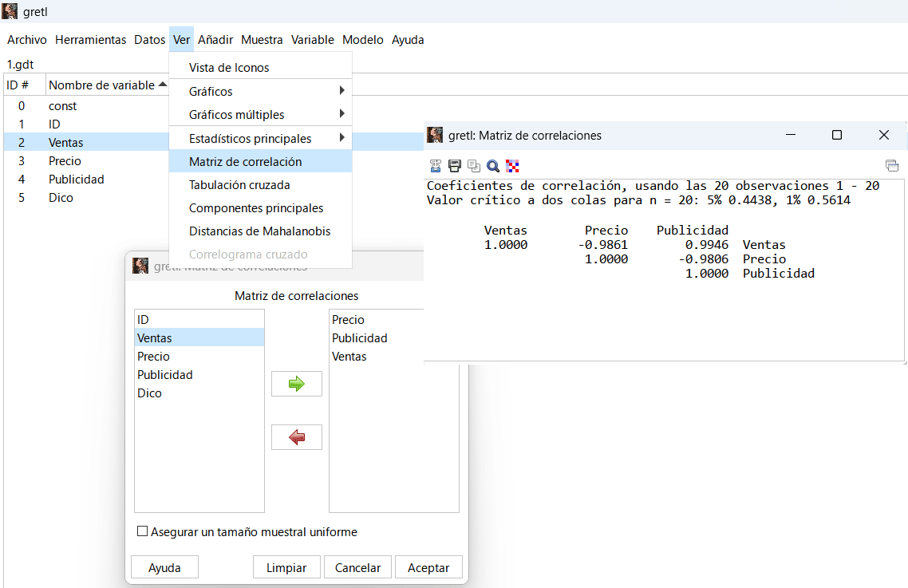This screenshot has height=588, width=908.
Task: Sort by the 'Nombre de variable' column header
Action: tap(102, 85)
